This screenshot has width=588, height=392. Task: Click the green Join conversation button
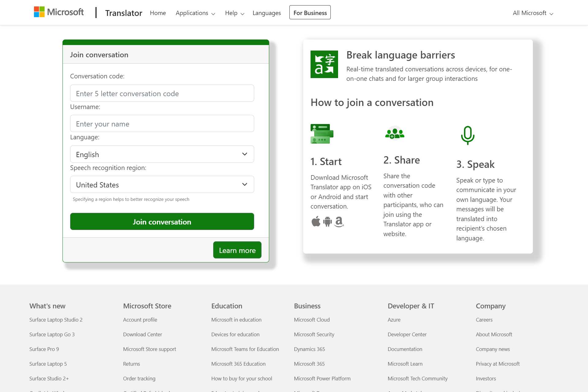click(162, 221)
